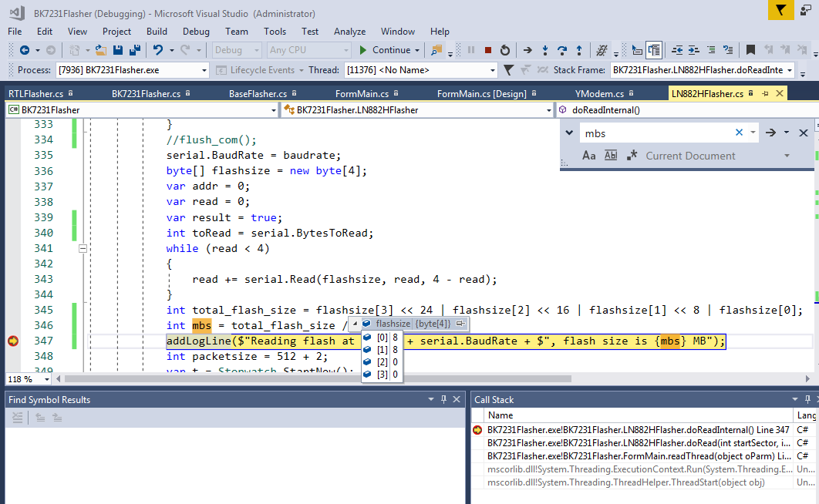The width and height of the screenshot is (819, 504).
Task: Toggle a bookmark on current line
Action: 750,50
